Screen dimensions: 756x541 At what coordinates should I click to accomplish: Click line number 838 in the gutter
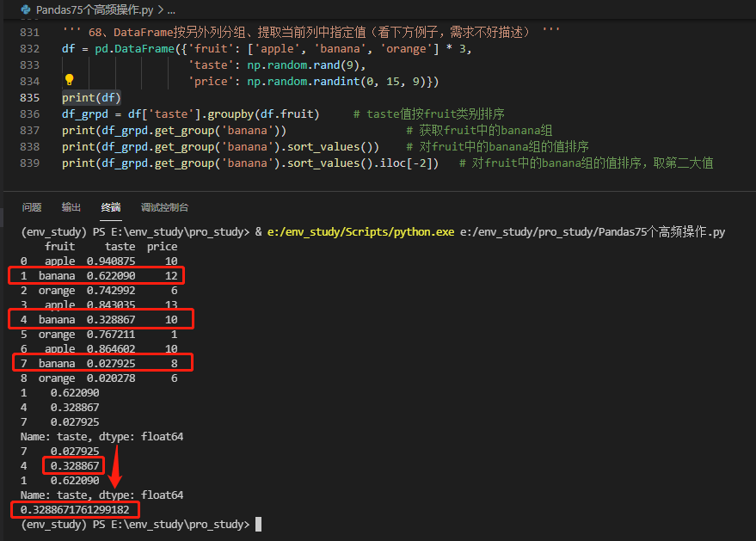click(30, 147)
